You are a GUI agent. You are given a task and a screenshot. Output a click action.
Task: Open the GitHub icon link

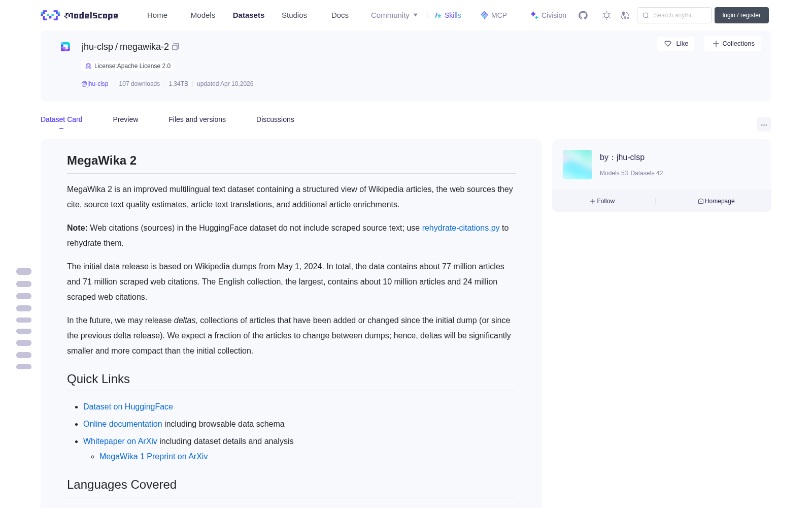pos(583,15)
